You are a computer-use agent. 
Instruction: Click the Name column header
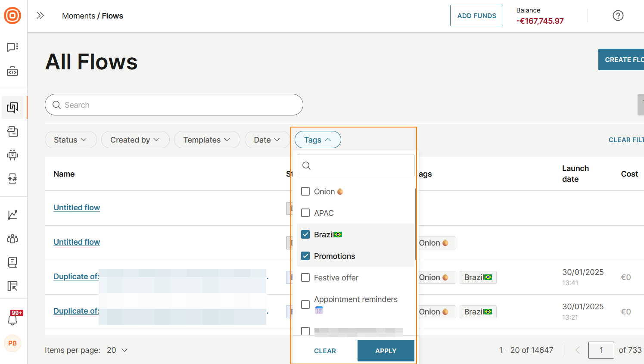point(64,174)
